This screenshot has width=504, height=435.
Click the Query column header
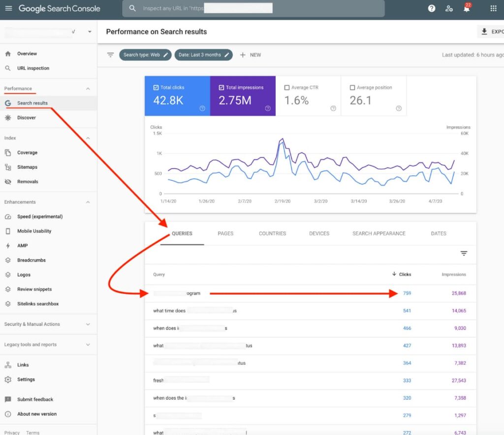pos(159,275)
